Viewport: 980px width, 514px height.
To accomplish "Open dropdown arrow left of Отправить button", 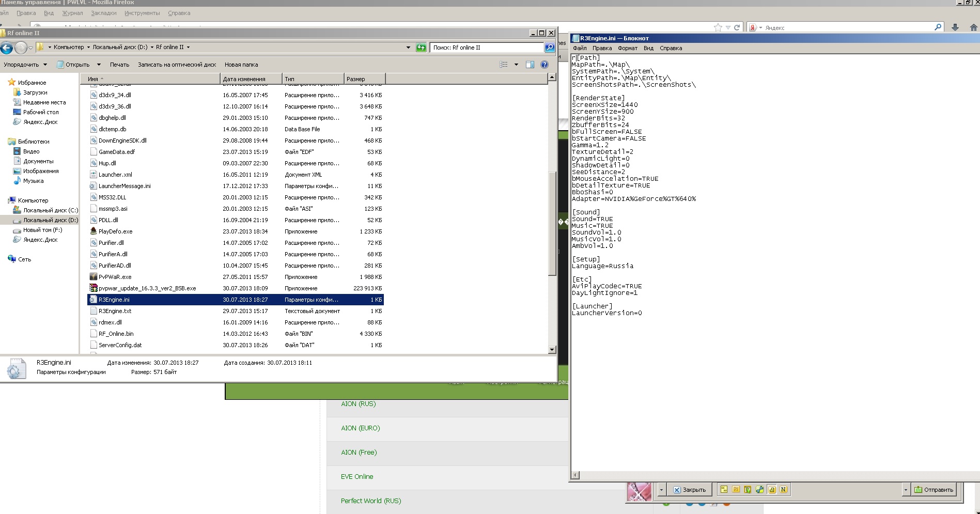I will tap(906, 490).
